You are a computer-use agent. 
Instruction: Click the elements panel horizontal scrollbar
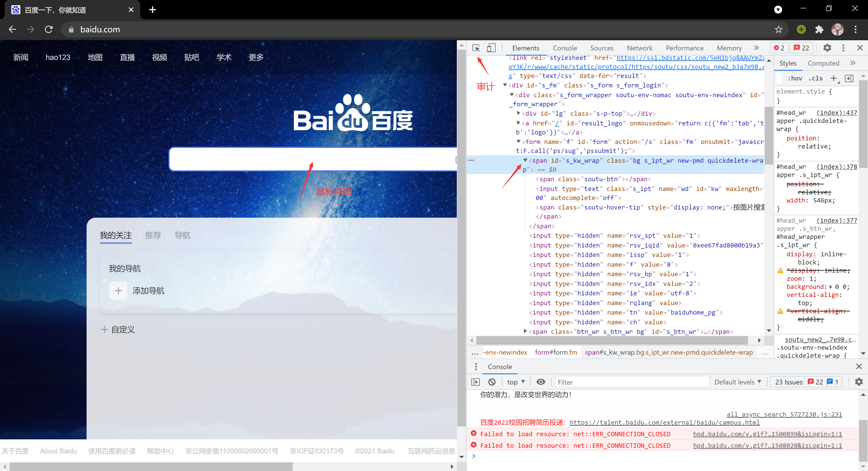612,340
